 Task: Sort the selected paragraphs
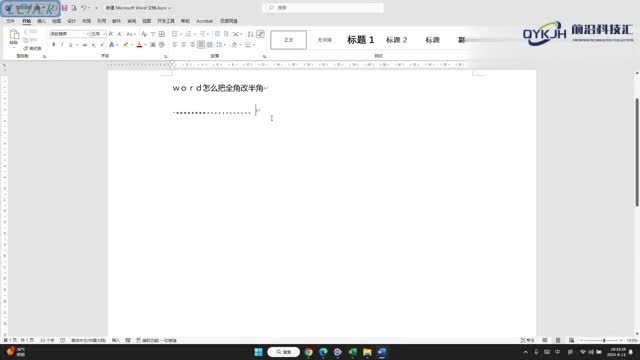coord(251,34)
